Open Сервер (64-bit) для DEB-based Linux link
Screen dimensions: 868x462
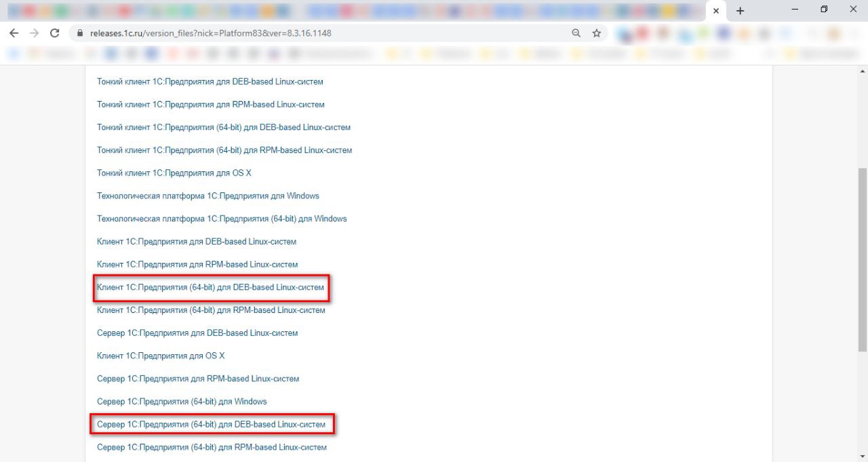[x=211, y=424]
